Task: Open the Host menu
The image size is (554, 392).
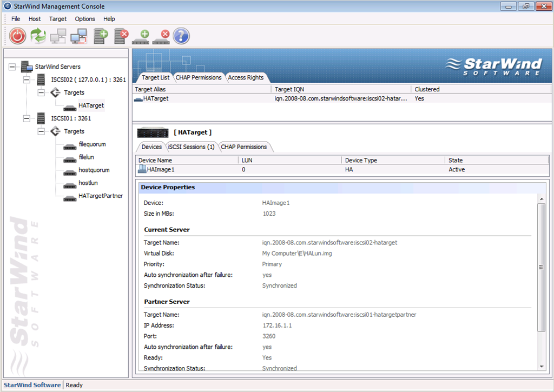Action: [35, 19]
